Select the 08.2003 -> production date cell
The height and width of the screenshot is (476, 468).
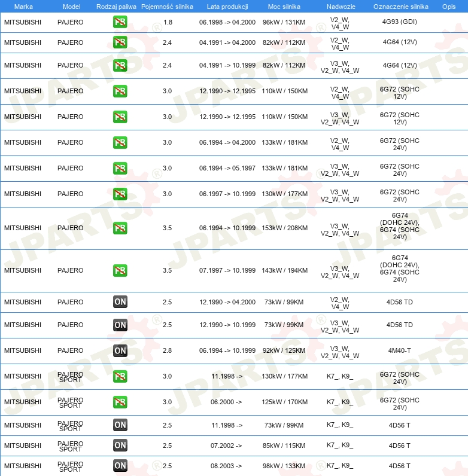pyautogui.click(x=226, y=466)
